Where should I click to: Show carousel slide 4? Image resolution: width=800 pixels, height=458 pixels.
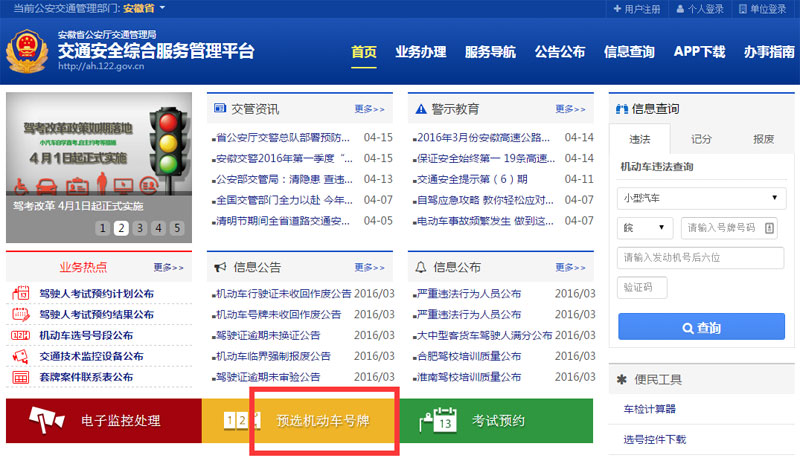click(x=159, y=228)
